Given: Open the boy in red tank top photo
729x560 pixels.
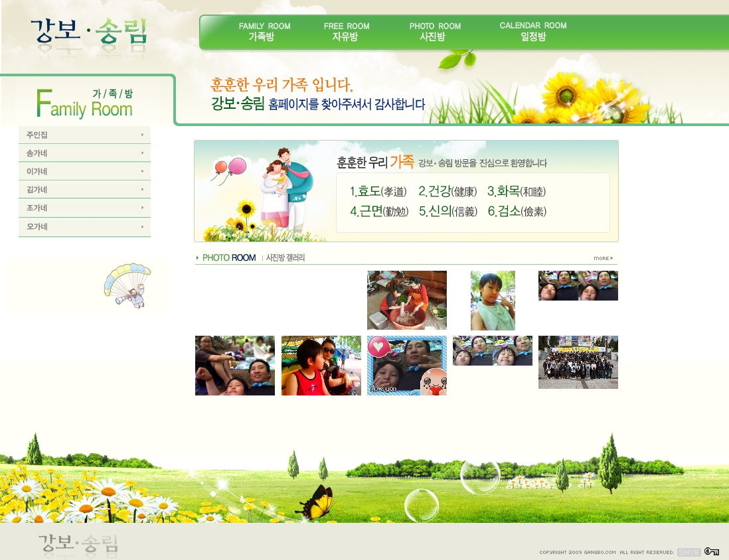Looking at the screenshot, I should pos(321,366).
